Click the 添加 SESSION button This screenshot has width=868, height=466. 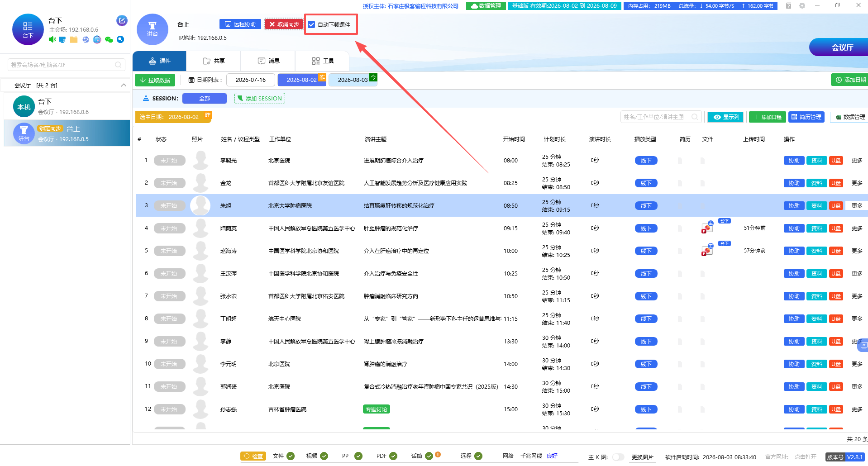259,98
